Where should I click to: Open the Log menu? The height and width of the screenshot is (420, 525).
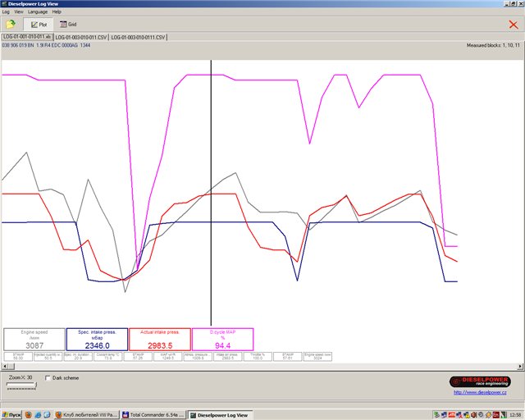coord(5,12)
